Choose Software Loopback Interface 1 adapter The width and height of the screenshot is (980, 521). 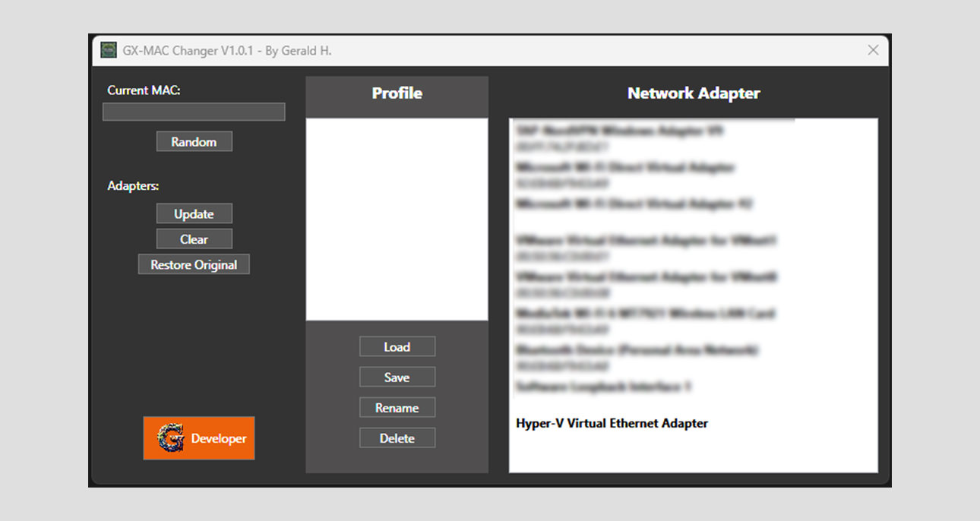[603, 387]
